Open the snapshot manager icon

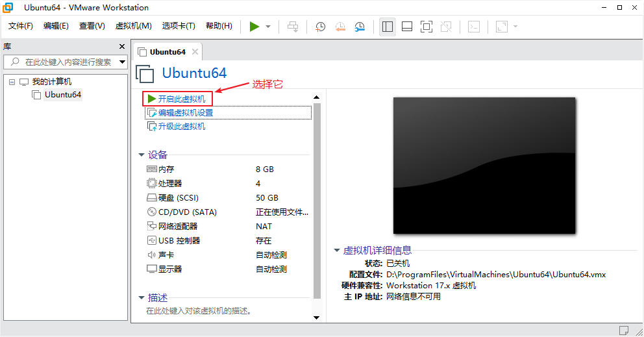click(360, 27)
